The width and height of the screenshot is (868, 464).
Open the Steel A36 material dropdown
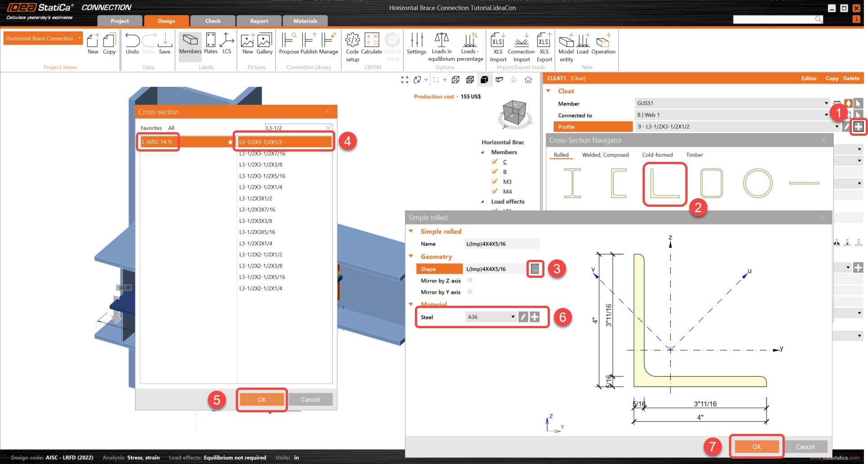tap(513, 317)
